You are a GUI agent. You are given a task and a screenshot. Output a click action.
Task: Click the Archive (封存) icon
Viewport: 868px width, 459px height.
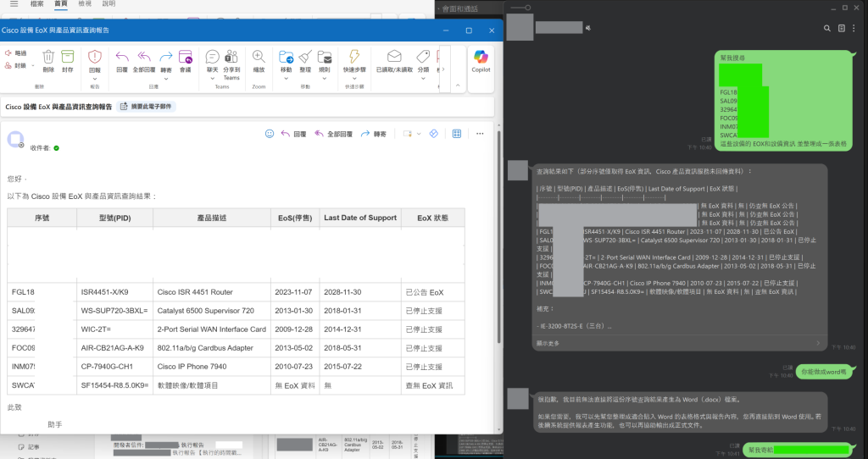click(68, 57)
